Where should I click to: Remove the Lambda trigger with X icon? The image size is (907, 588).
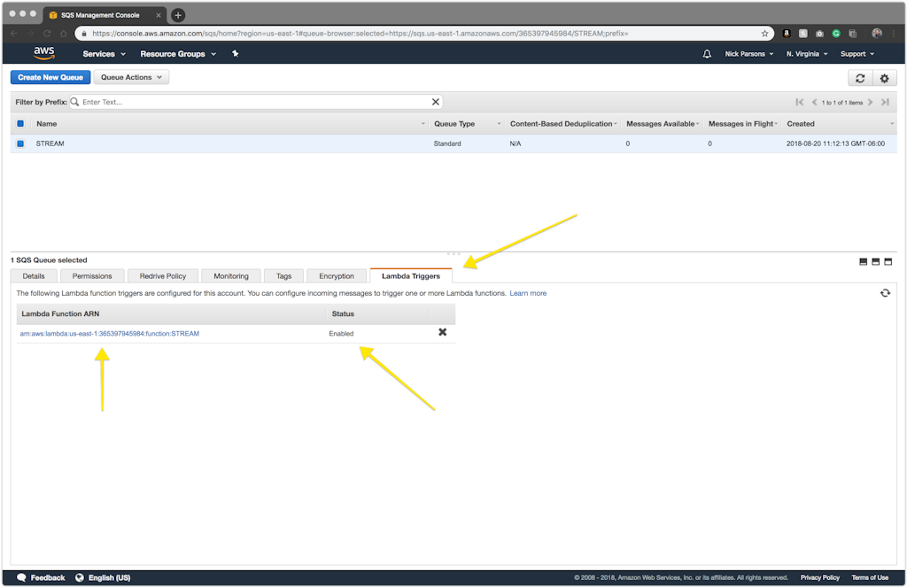pyautogui.click(x=442, y=333)
